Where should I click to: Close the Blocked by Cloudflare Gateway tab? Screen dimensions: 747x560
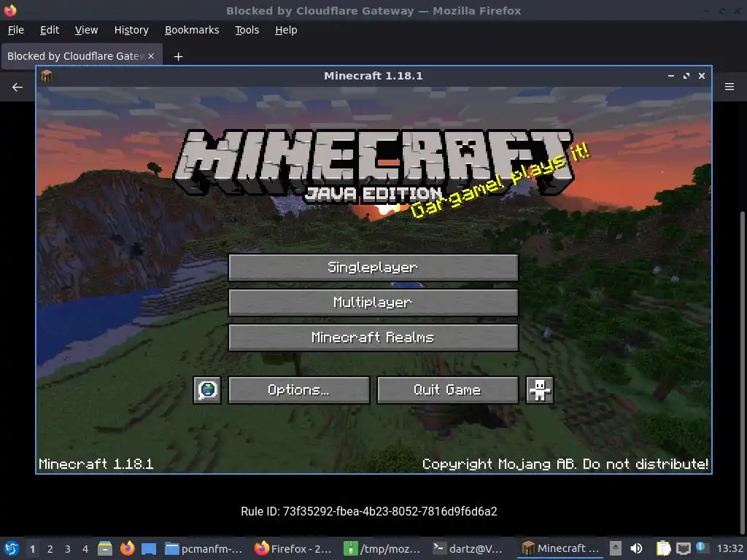pyautogui.click(x=151, y=56)
